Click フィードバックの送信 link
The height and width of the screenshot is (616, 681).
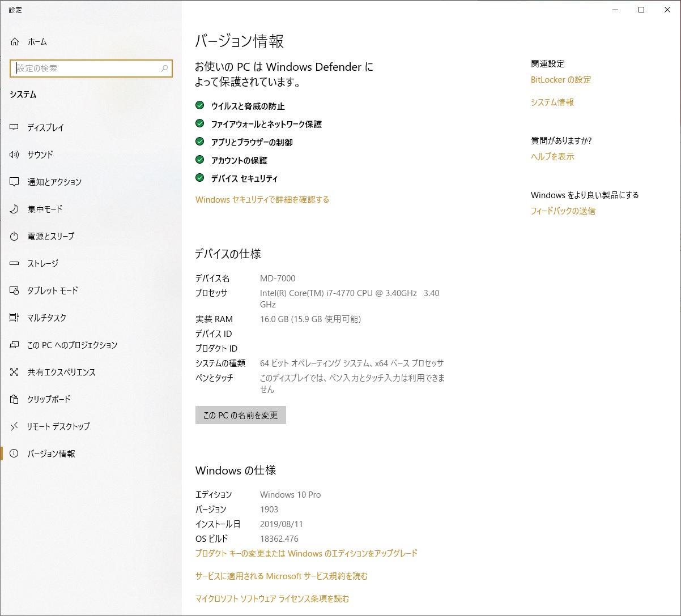pos(563,211)
